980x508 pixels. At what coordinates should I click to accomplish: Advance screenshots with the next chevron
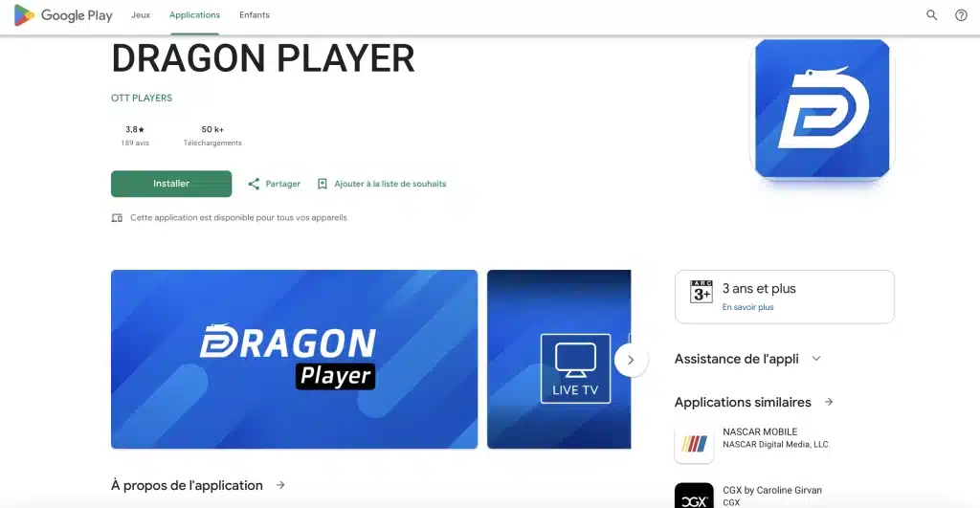[631, 360]
